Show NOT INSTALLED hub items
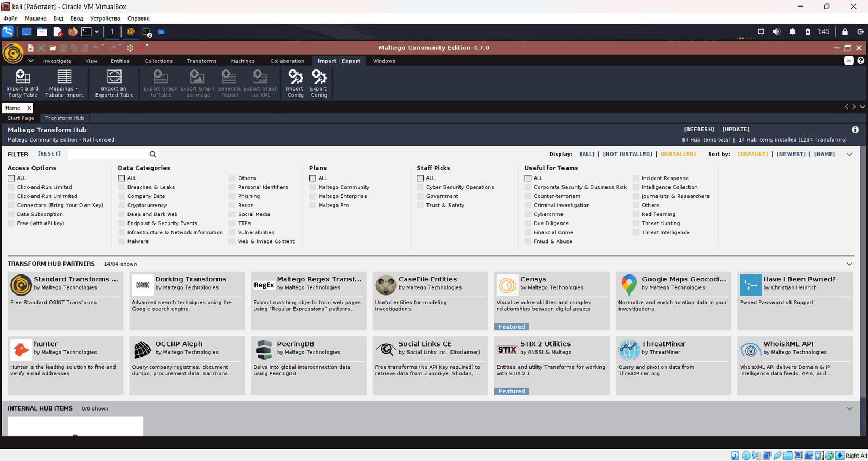 coord(628,155)
